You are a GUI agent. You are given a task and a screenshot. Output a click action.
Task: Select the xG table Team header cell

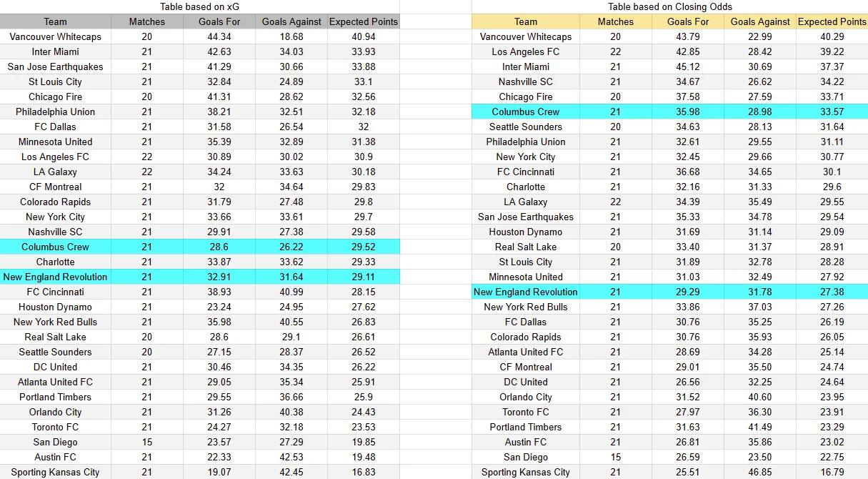pos(56,21)
